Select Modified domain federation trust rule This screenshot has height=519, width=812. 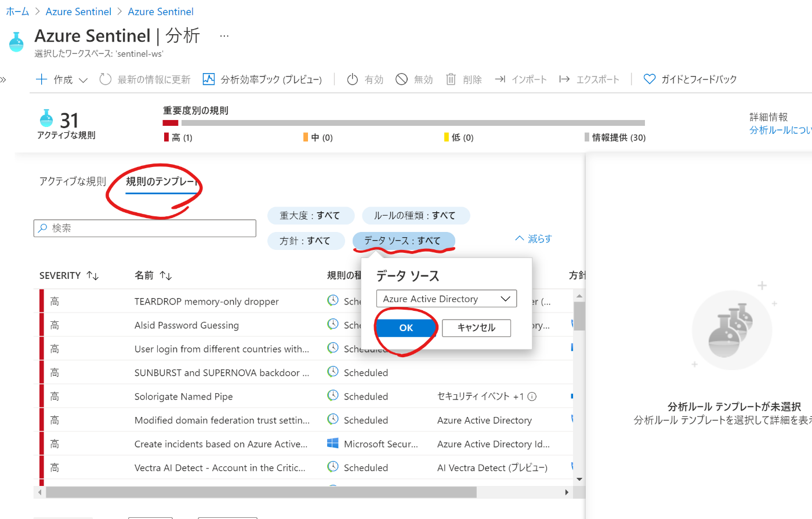coord(222,420)
